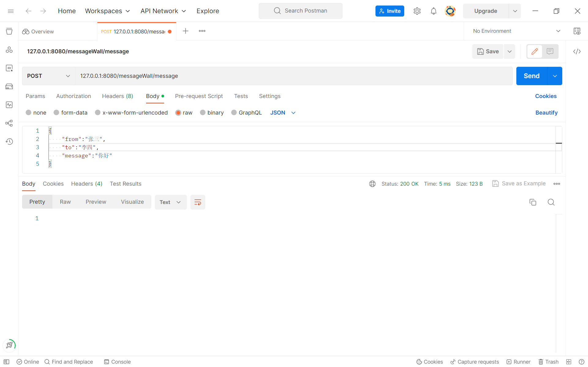The height and width of the screenshot is (367, 588).
Task: Click the Beautify link
Action: [546, 113]
